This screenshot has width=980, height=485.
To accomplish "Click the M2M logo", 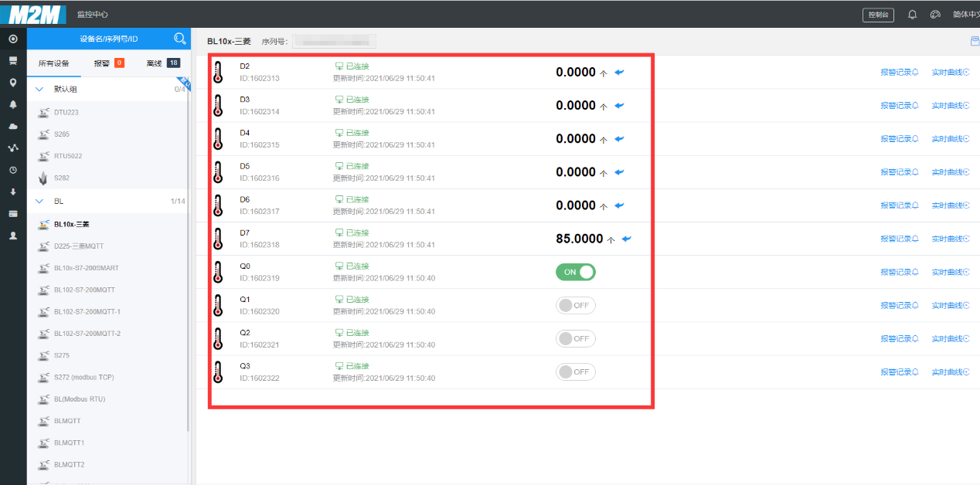I will 35,14.
